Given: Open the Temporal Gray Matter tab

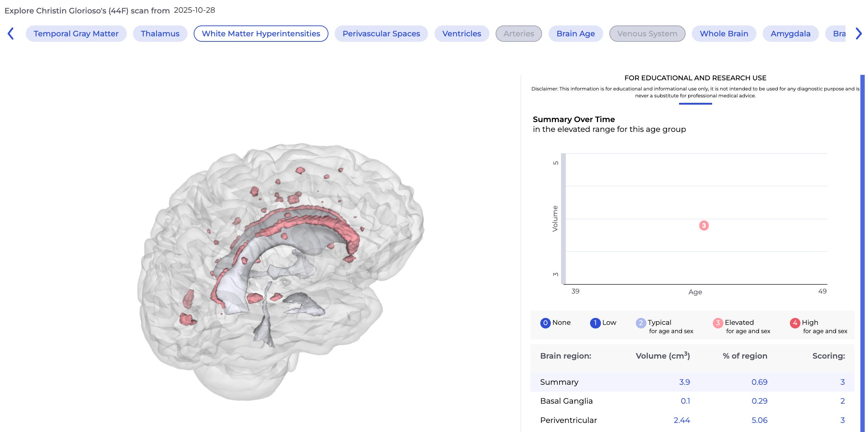Looking at the screenshot, I should [x=76, y=34].
